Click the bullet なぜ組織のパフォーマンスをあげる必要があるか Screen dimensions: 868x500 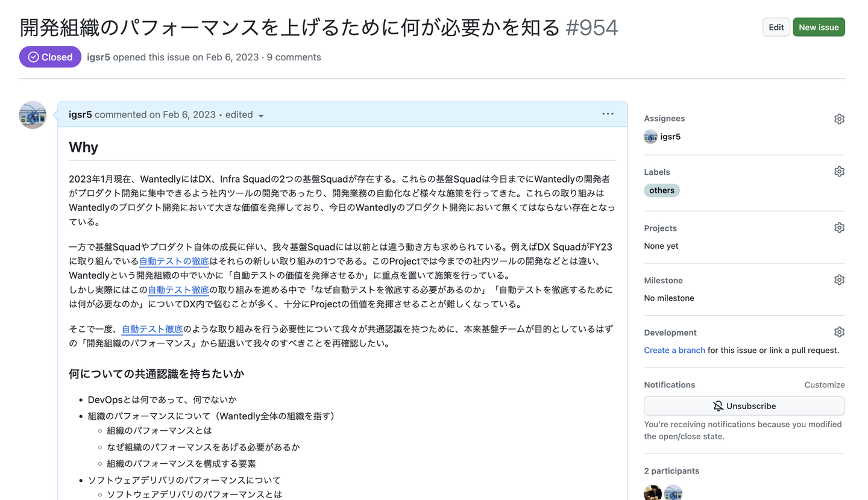pos(203,447)
